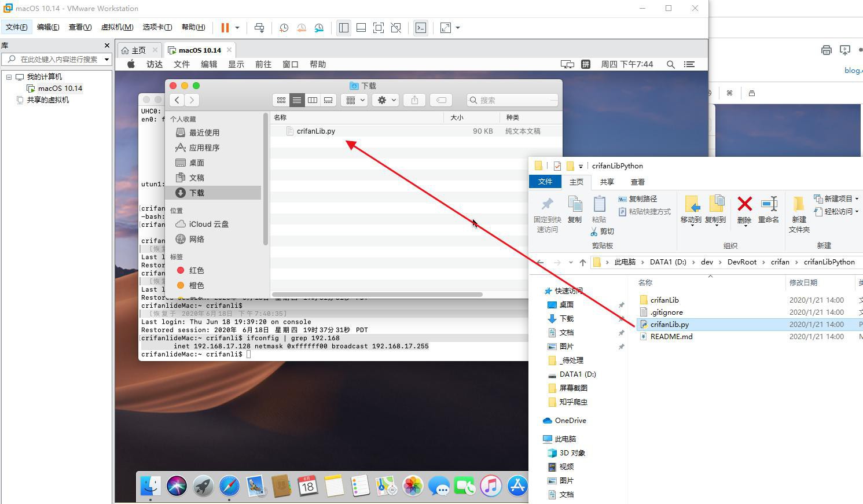The height and width of the screenshot is (504, 863).
Task: Switch Finder to list view
Action: click(297, 100)
